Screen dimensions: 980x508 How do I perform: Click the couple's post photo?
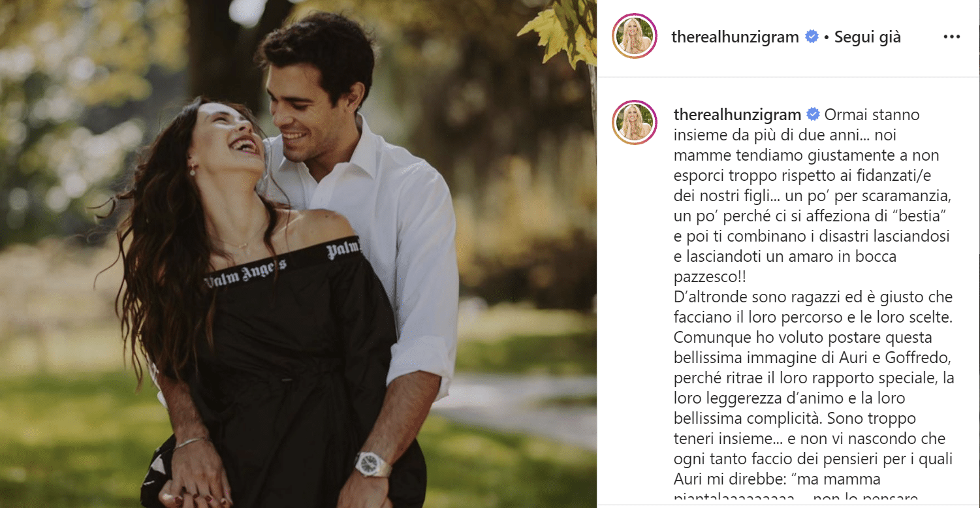pyautogui.click(x=298, y=254)
